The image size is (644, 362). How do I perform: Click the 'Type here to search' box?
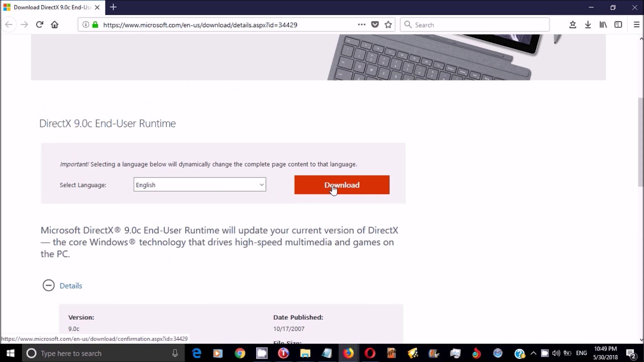tap(103, 353)
